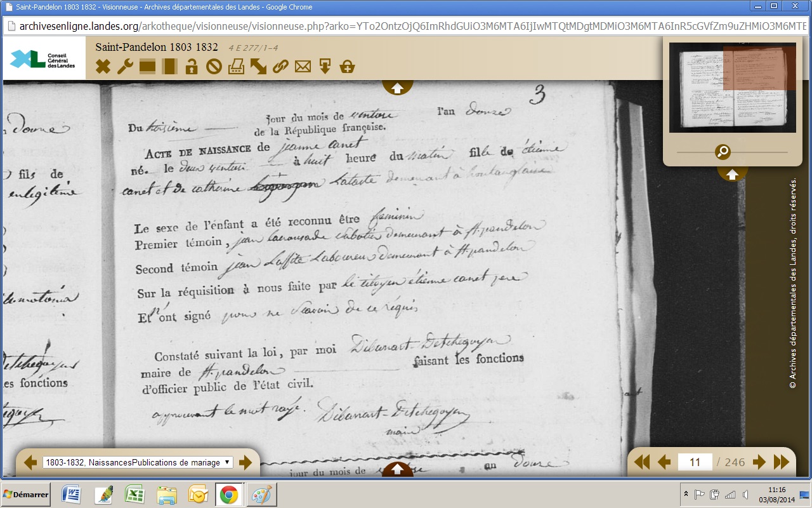Screen dimensions: 812x508
Task: Jump to the last page
Action: point(782,462)
